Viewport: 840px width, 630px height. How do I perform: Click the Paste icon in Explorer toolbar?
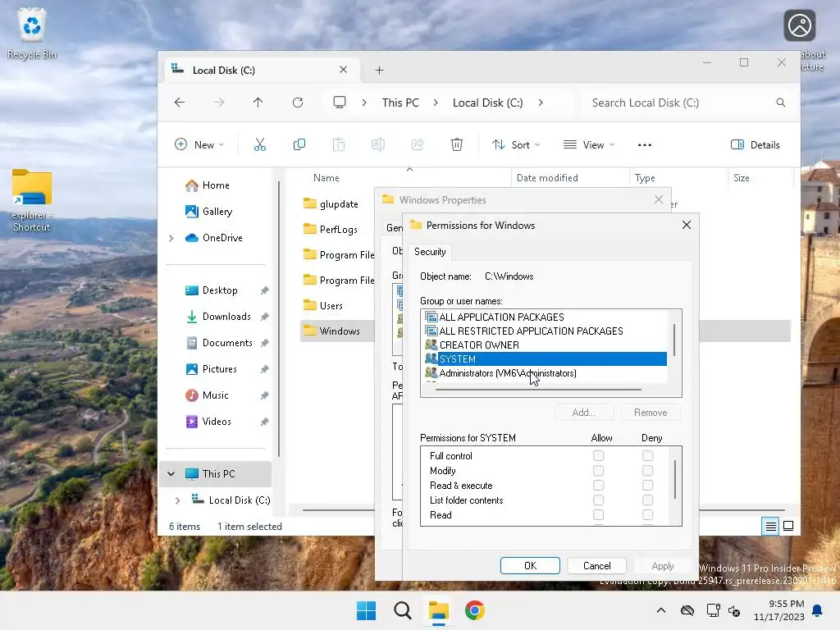coord(339,144)
